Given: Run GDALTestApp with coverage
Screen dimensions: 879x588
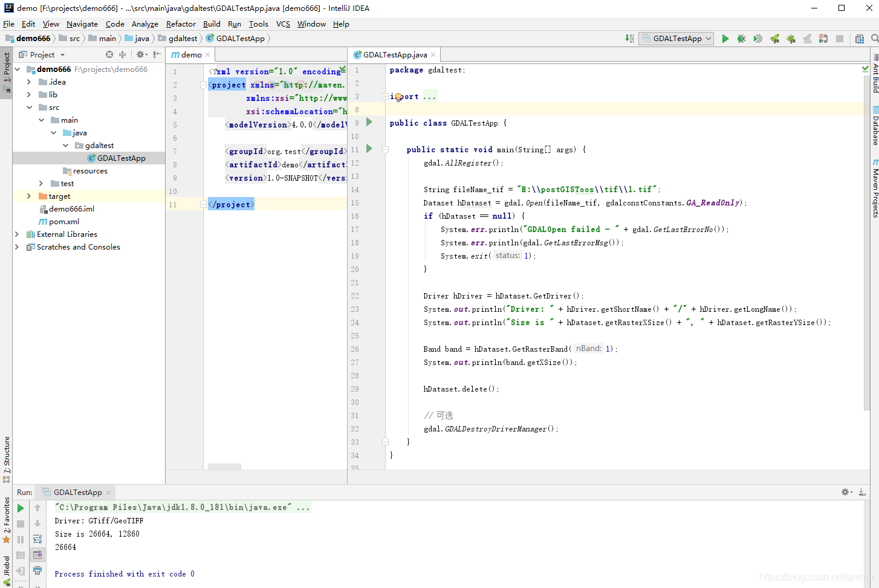Looking at the screenshot, I should [757, 39].
